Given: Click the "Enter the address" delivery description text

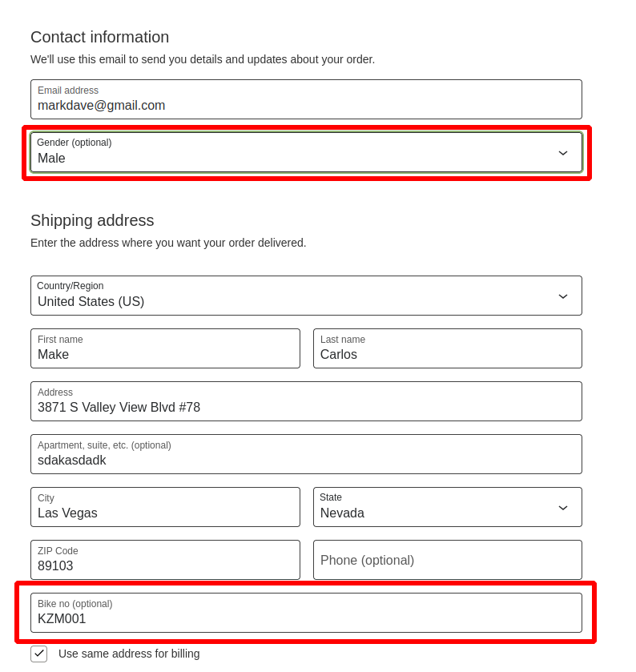Looking at the screenshot, I should [x=168, y=243].
